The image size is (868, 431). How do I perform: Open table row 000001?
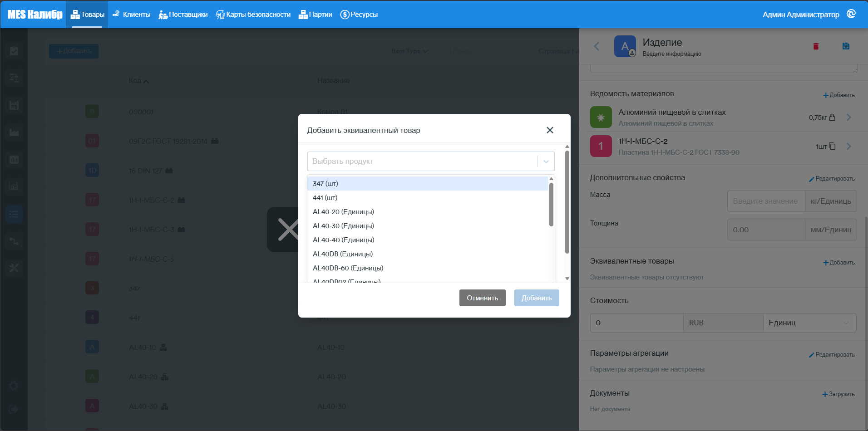click(312, 112)
